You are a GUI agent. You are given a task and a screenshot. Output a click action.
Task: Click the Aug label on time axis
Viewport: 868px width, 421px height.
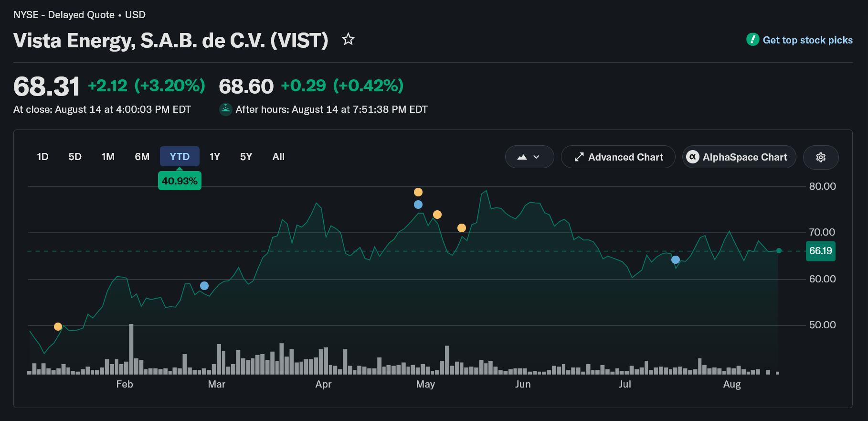coord(732,384)
